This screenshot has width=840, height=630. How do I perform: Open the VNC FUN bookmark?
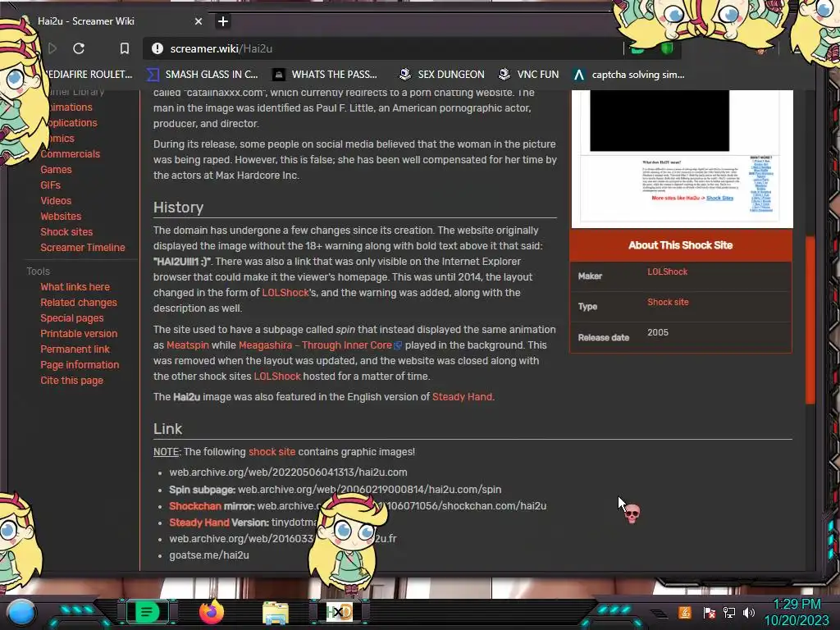(x=528, y=75)
